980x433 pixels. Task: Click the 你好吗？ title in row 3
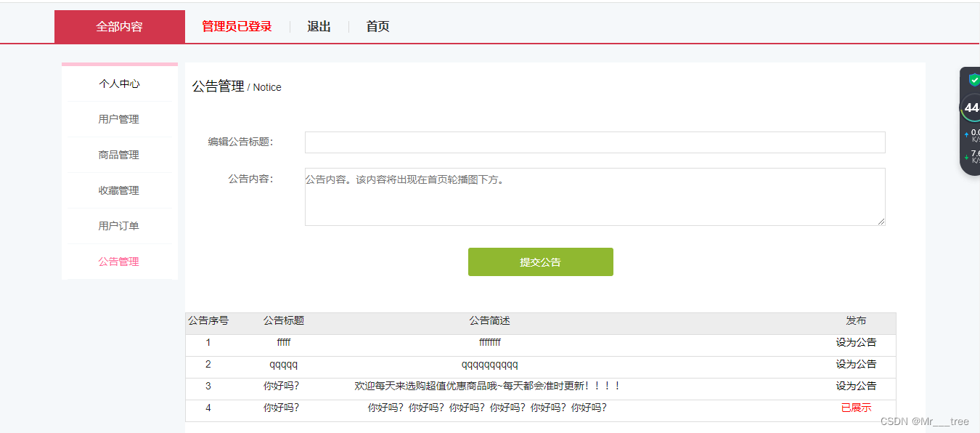282,386
